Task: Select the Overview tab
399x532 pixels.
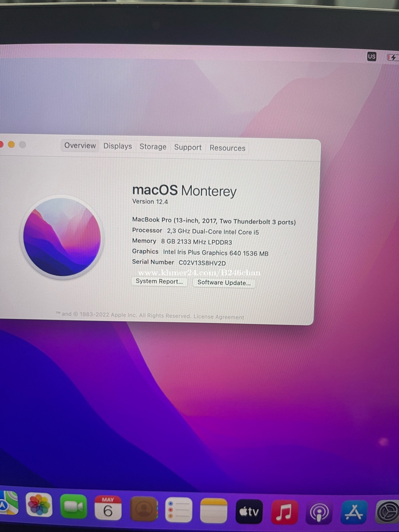Action: 80,145
